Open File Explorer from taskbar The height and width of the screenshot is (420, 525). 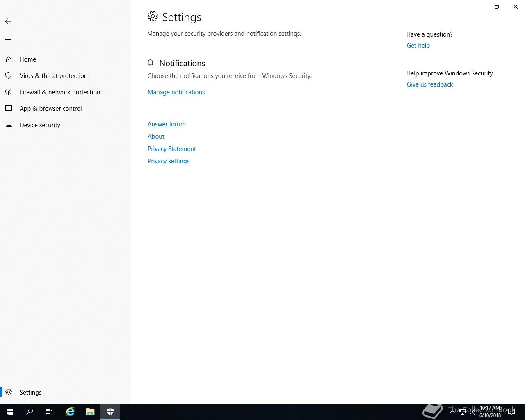[90, 412]
